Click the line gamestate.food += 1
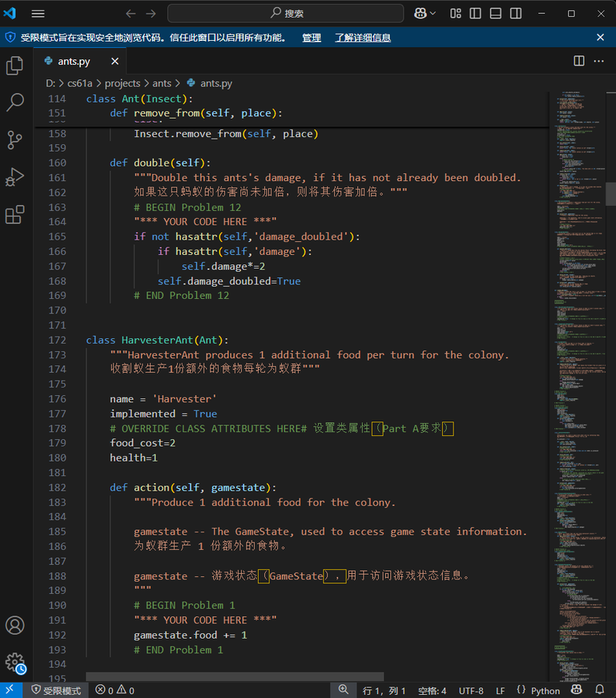The height and width of the screenshot is (698, 616). [190, 635]
